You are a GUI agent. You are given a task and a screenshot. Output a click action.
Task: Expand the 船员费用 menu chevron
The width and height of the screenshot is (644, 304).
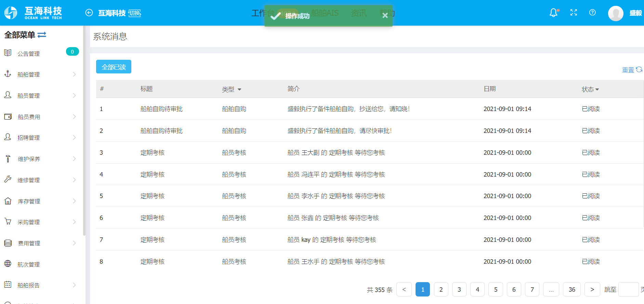(x=74, y=116)
